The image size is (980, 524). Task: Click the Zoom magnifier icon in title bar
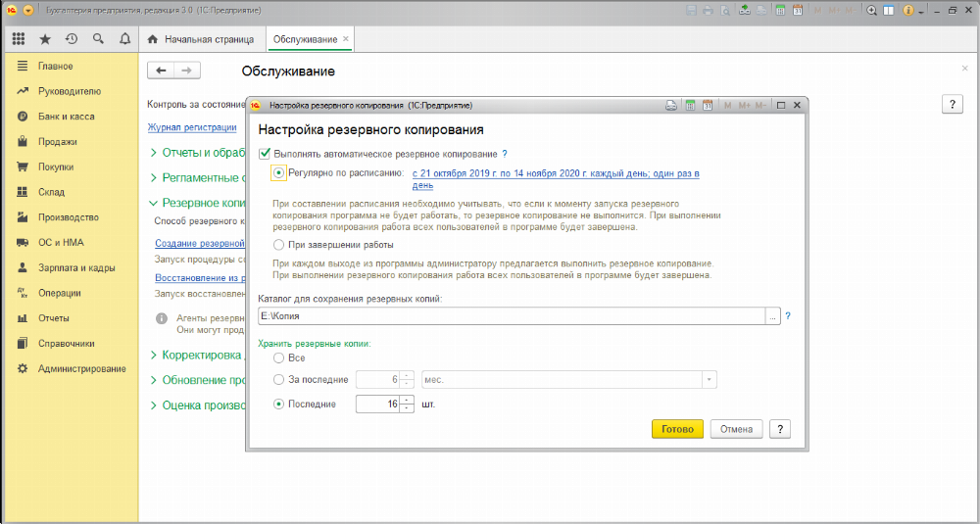[871, 11]
